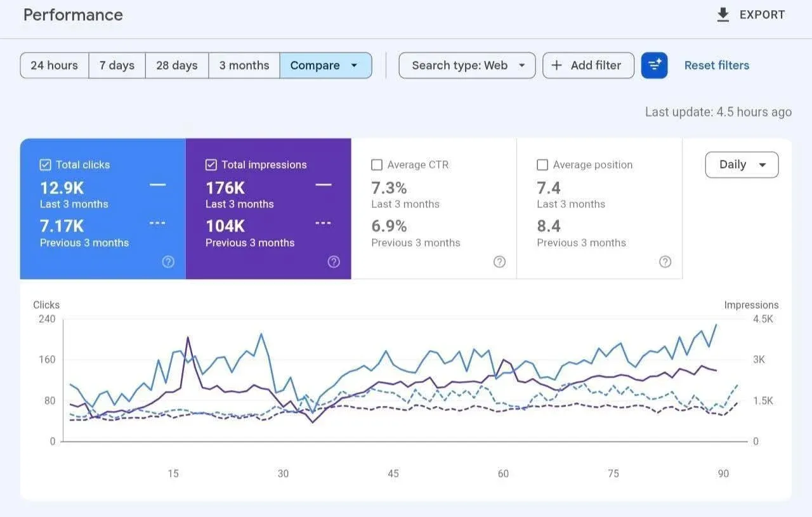Click the EXPORT label
Viewport: 812px width, 517px height.
pyautogui.click(x=763, y=15)
